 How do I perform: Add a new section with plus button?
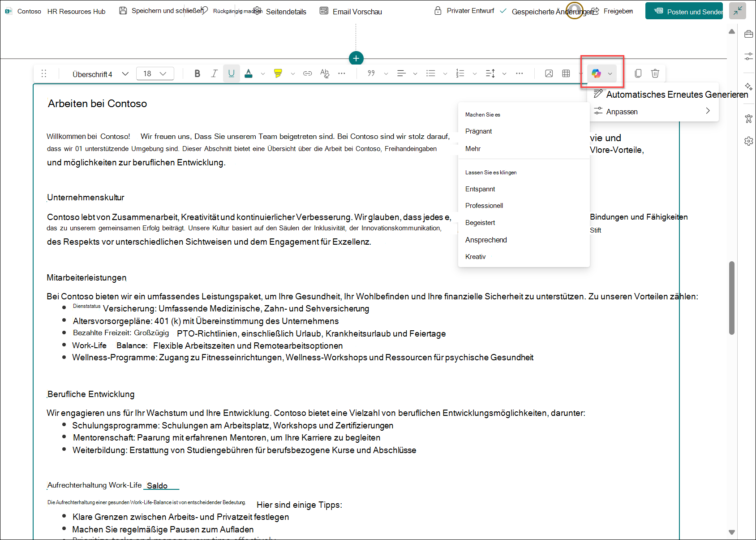tap(356, 58)
